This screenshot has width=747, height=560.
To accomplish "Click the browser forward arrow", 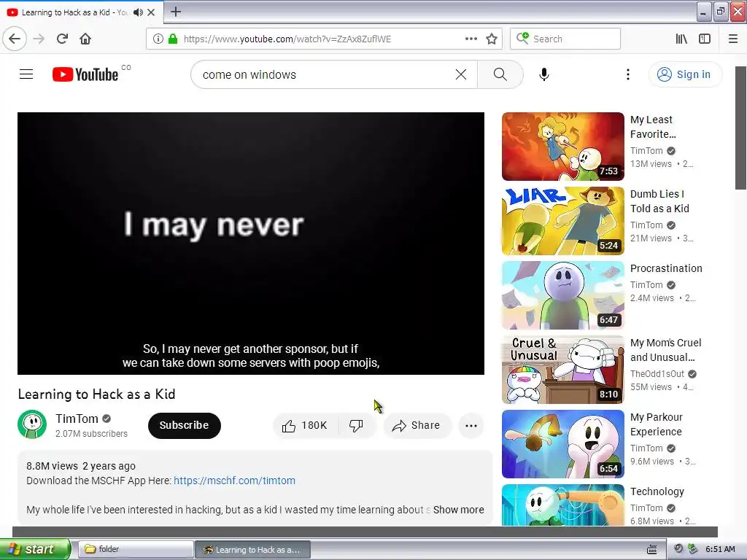I will pyautogui.click(x=39, y=39).
